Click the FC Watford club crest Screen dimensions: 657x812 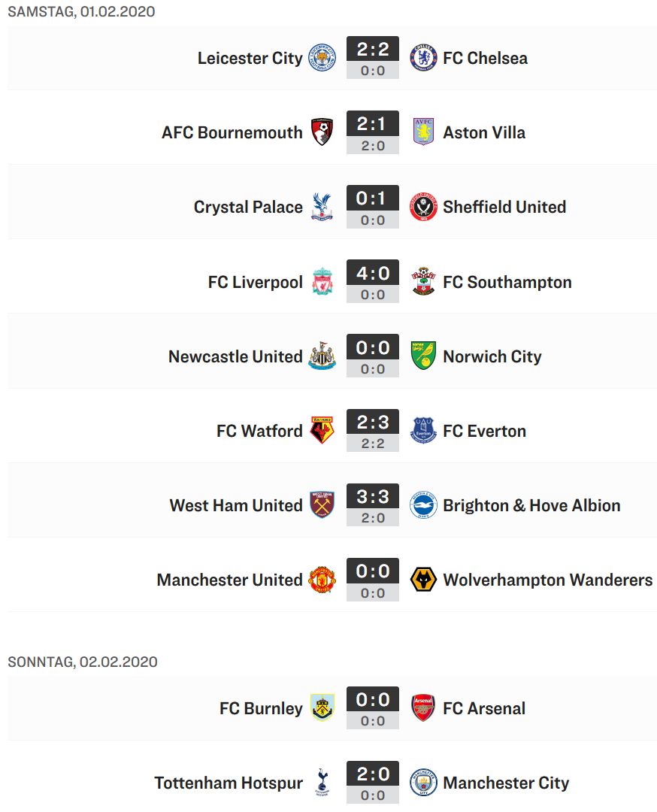point(322,430)
